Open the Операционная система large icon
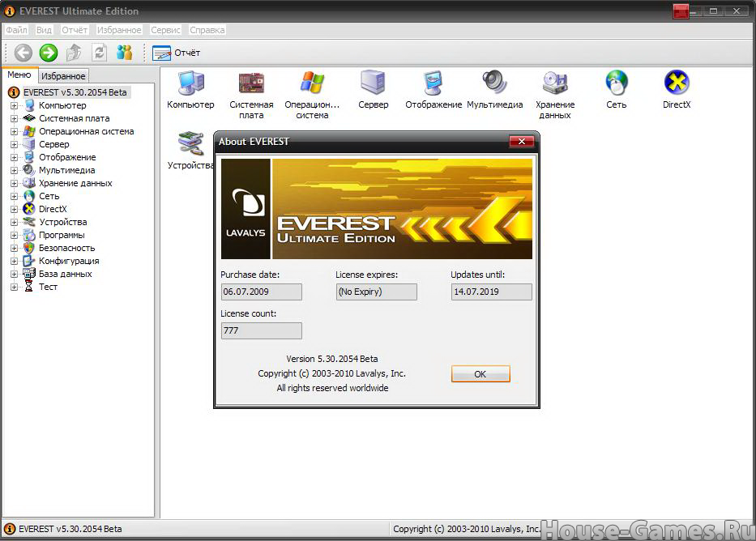 [x=312, y=96]
